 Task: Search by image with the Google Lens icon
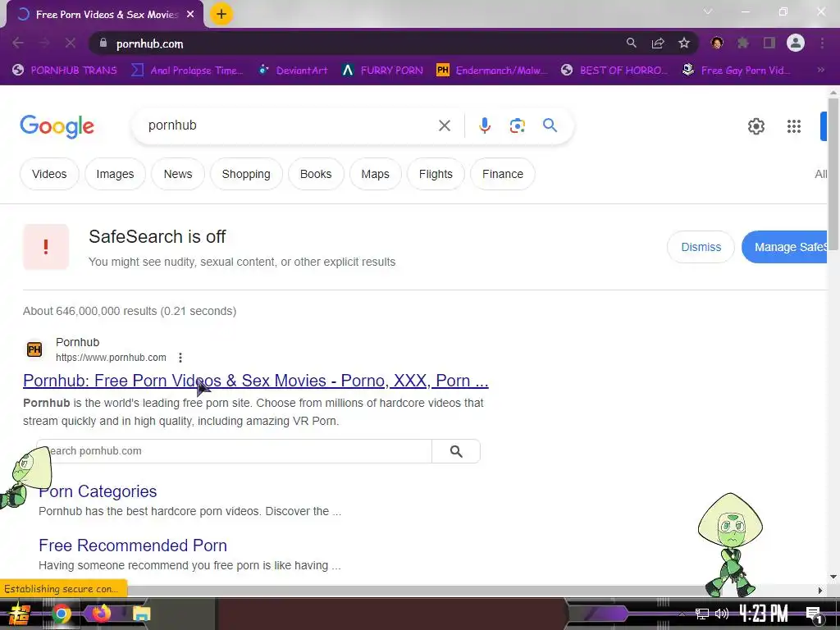point(517,126)
